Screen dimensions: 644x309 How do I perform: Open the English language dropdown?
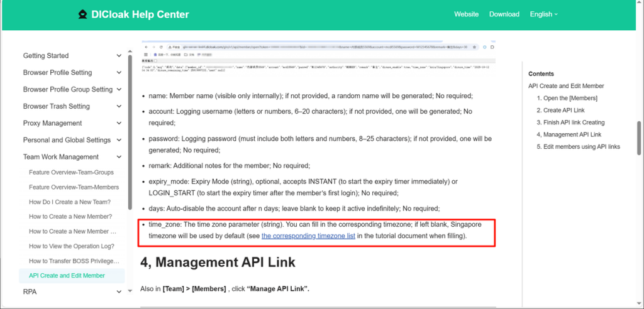pos(543,14)
